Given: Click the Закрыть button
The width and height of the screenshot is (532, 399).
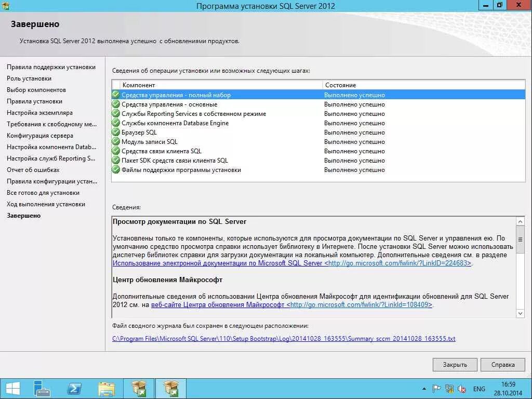Looking at the screenshot, I should (x=455, y=365).
